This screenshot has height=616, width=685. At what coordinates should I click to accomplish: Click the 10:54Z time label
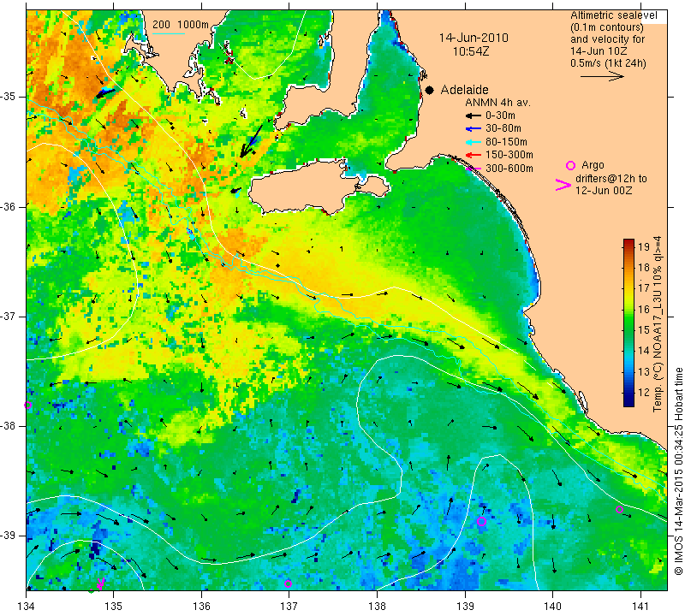point(470,51)
